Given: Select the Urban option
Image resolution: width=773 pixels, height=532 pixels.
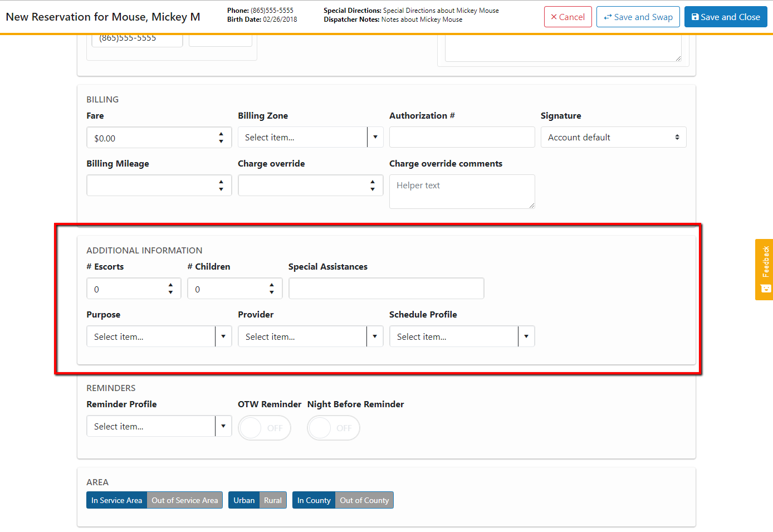Looking at the screenshot, I should click(244, 500).
